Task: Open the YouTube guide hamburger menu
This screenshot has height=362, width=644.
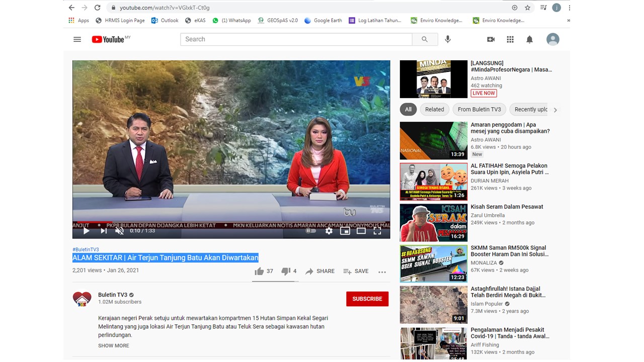Action: pos(77,39)
